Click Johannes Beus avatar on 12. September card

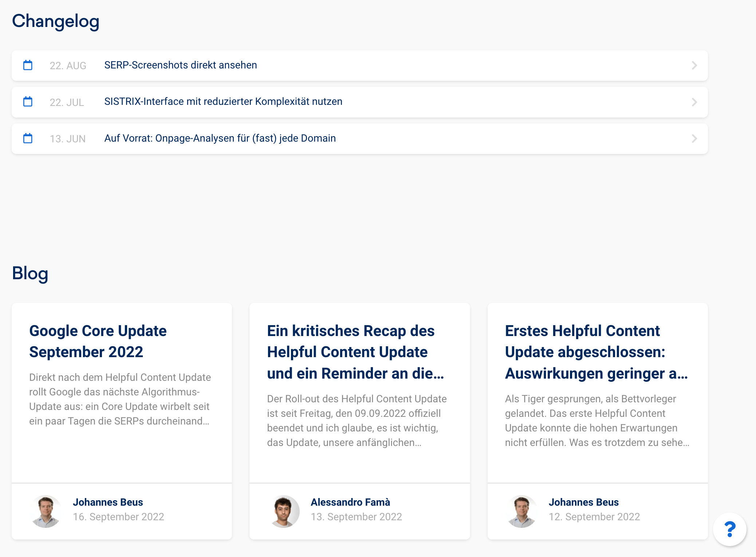(x=521, y=511)
